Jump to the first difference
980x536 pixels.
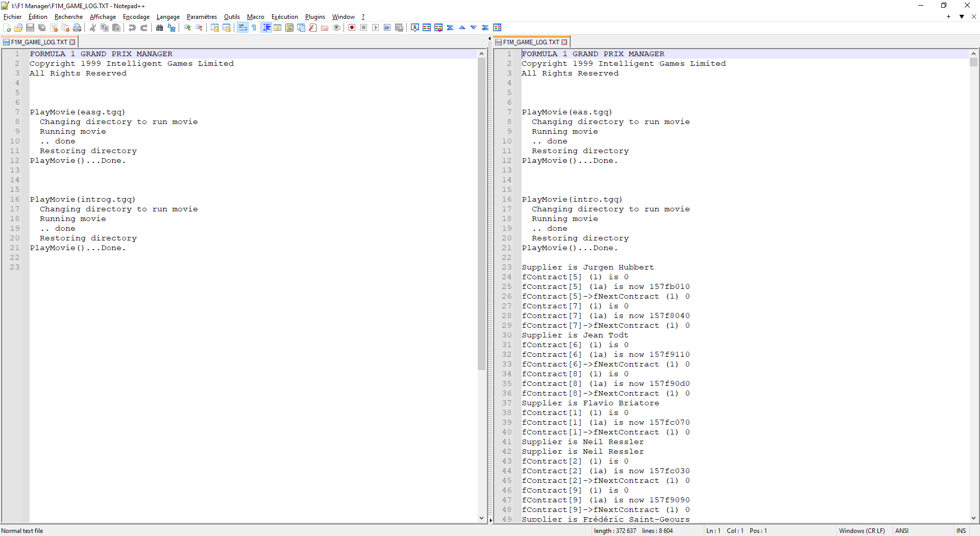click(x=450, y=28)
